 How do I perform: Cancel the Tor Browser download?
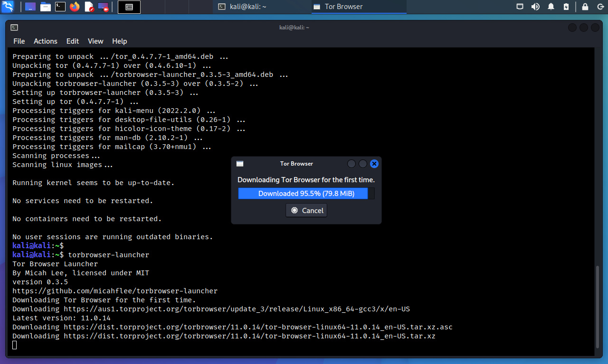306,210
